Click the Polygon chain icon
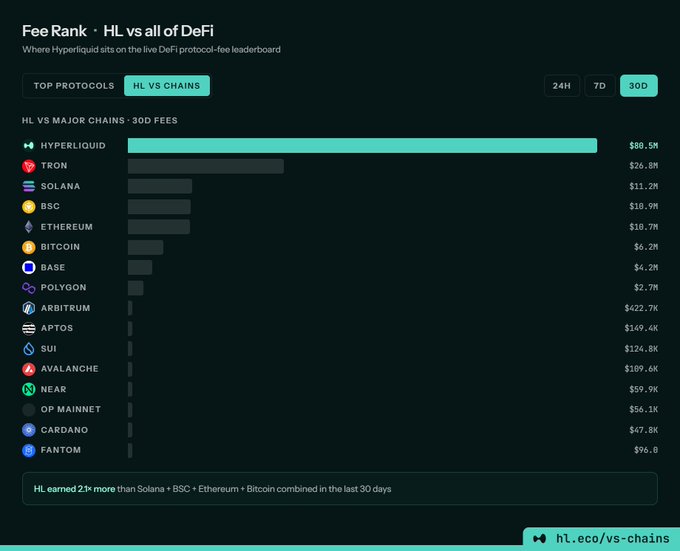 (x=29, y=288)
